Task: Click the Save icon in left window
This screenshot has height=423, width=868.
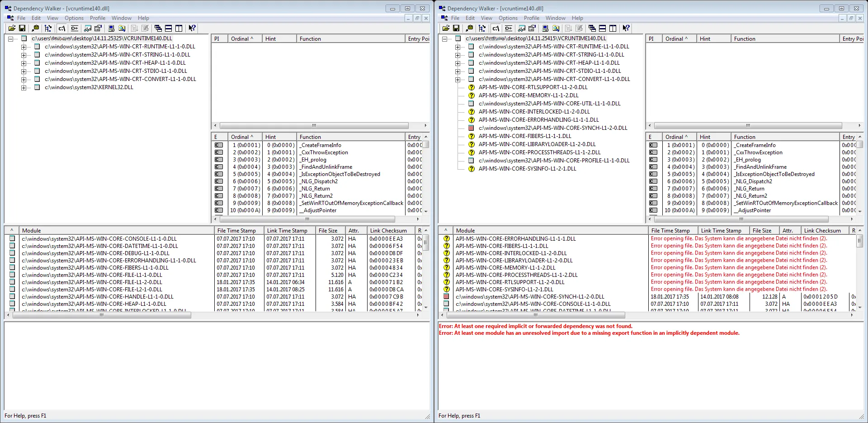Action: click(22, 28)
